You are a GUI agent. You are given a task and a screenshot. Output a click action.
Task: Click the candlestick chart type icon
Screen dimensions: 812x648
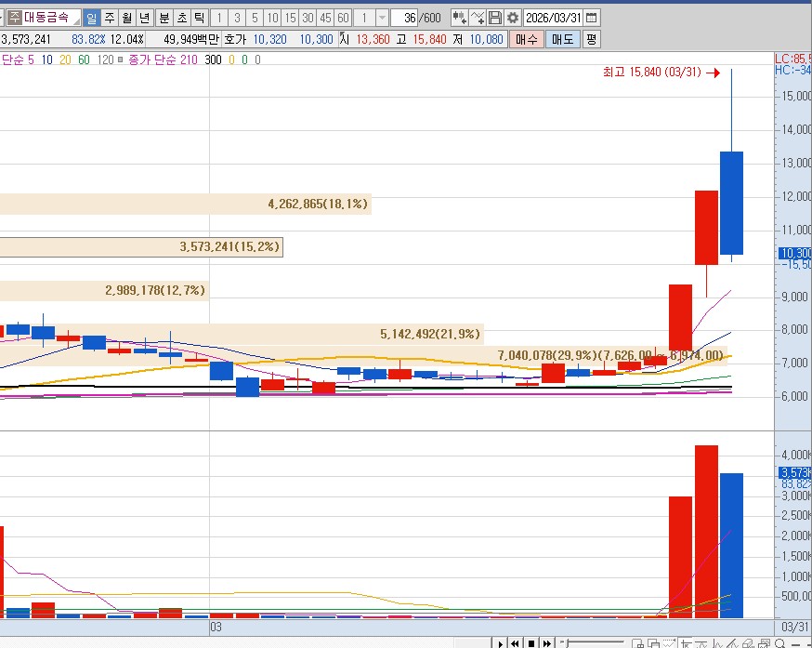[x=459, y=18]
